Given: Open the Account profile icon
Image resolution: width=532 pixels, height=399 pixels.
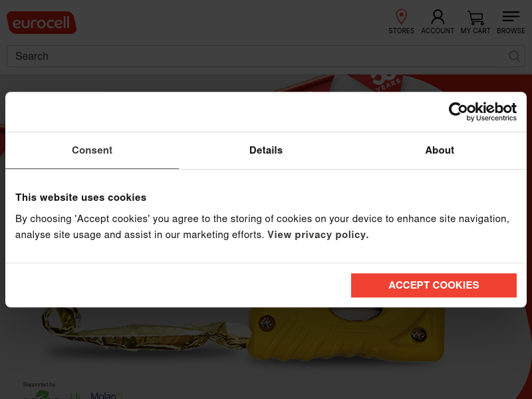Looking at the screenshot, I should [438, 17].
